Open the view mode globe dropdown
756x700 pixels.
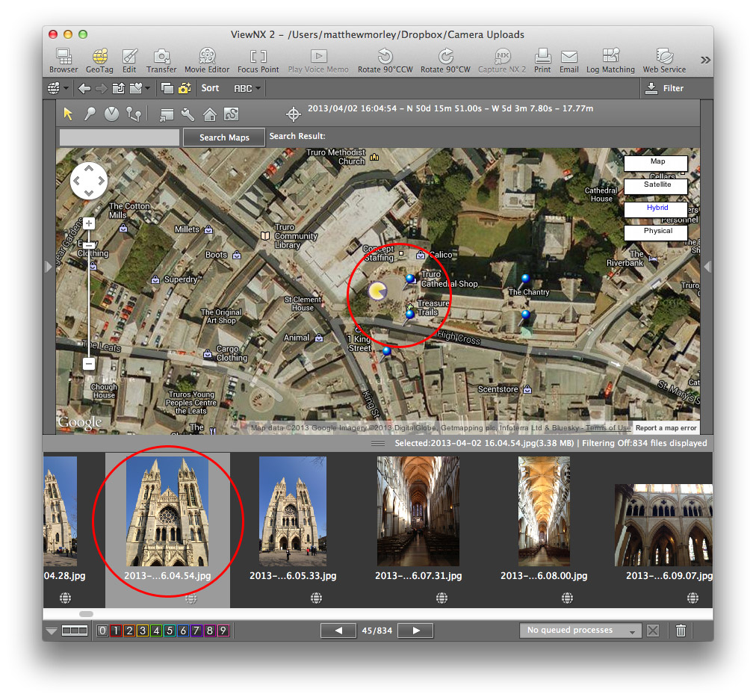coord(58,88)
